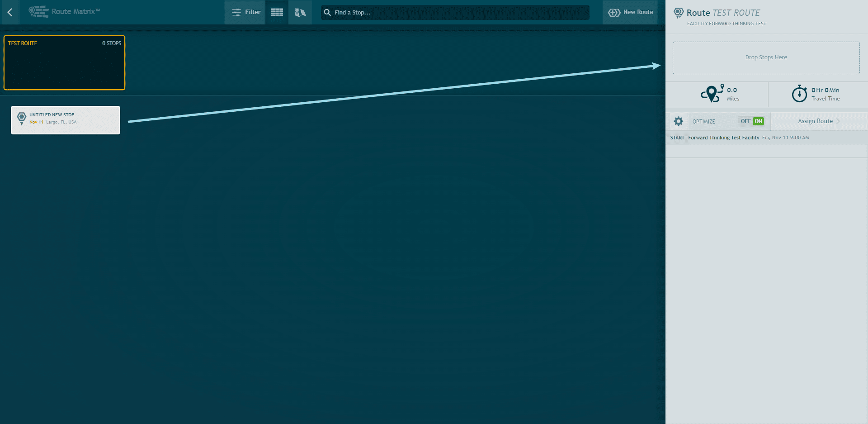
Task: Open the Filter options
Action: point(246,12)
